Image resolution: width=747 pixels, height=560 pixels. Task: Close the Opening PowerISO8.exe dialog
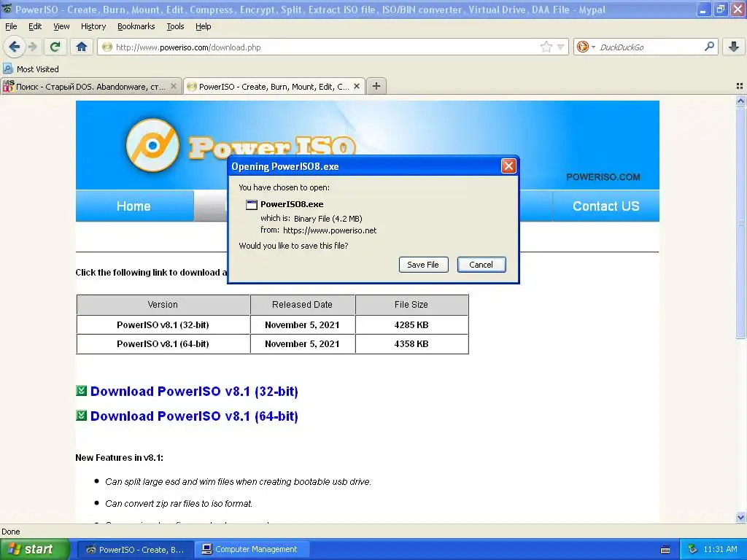coord(508,166)
